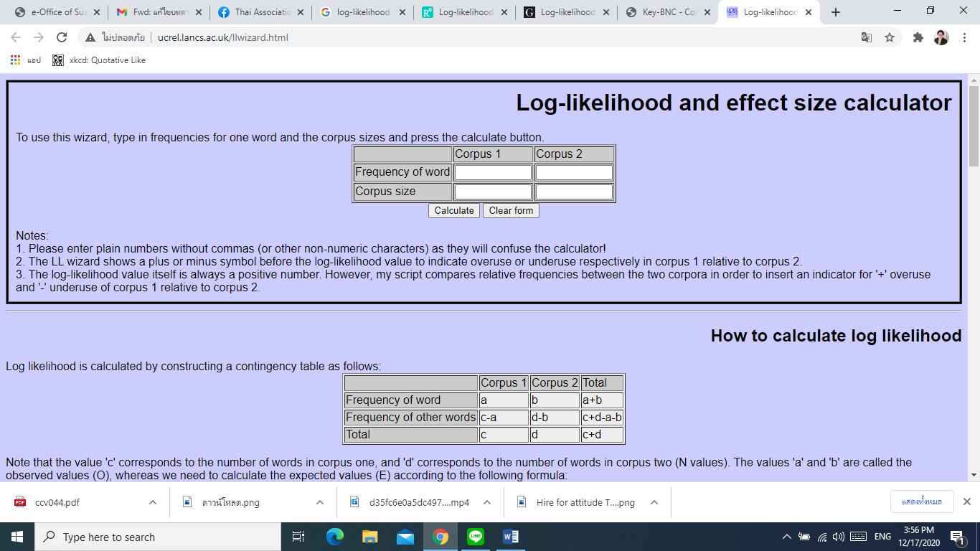Open the Hire for attitude png download
The image size is (980, 551).
(575, 502)
